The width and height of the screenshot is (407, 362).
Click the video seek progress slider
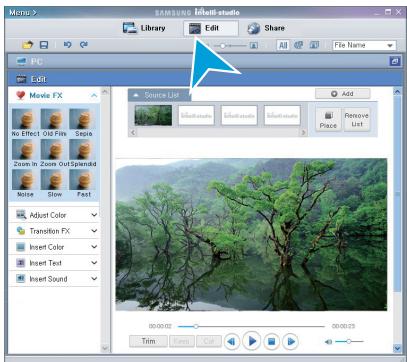tap(251, 326)
